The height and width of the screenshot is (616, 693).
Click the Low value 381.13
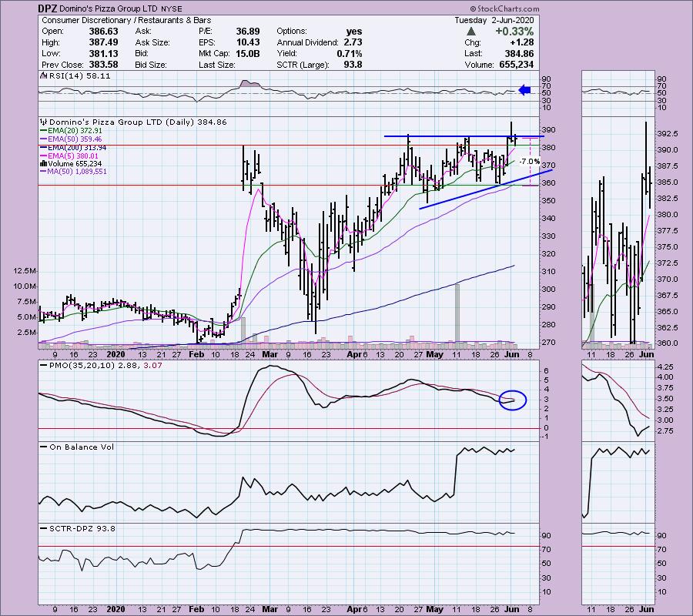pyautogui.click(x=103, y=53)
